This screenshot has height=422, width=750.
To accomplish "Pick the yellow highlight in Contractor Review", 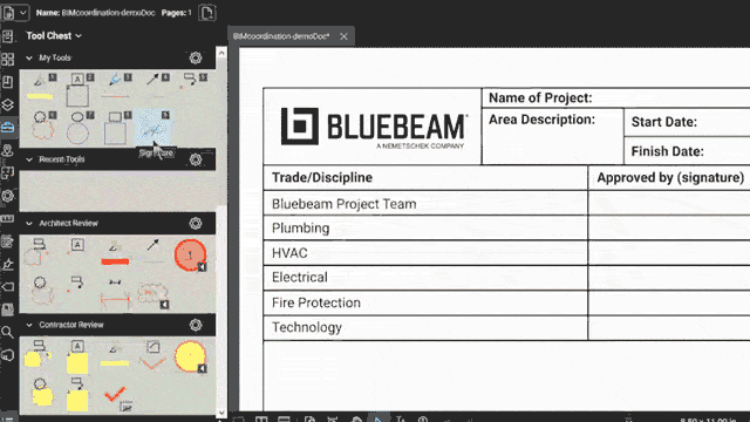I will coord(115,356).
